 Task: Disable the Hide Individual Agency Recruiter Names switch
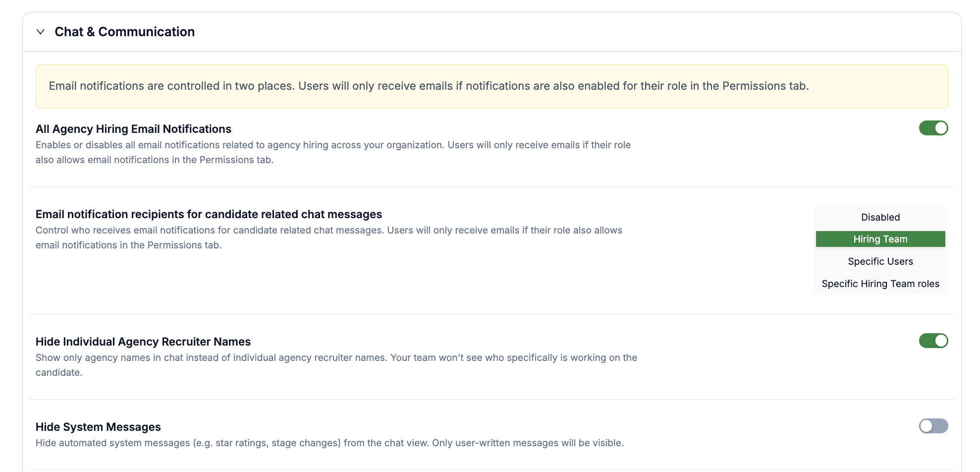coord(933,341)
